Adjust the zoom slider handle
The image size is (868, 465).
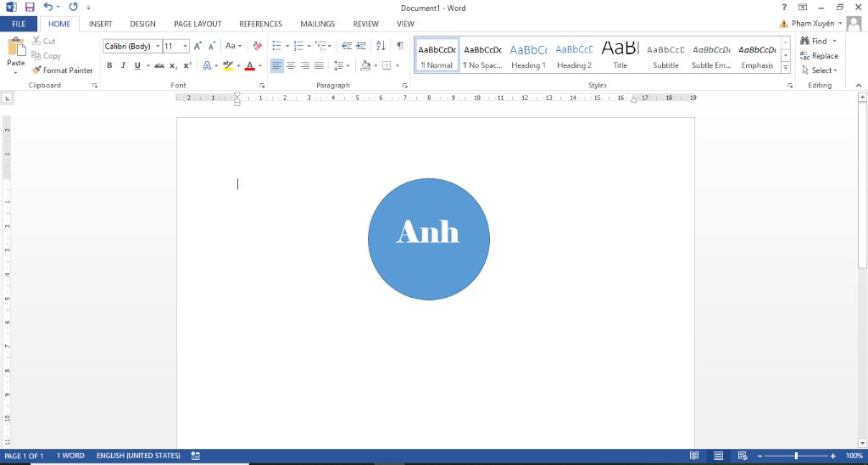796,456
